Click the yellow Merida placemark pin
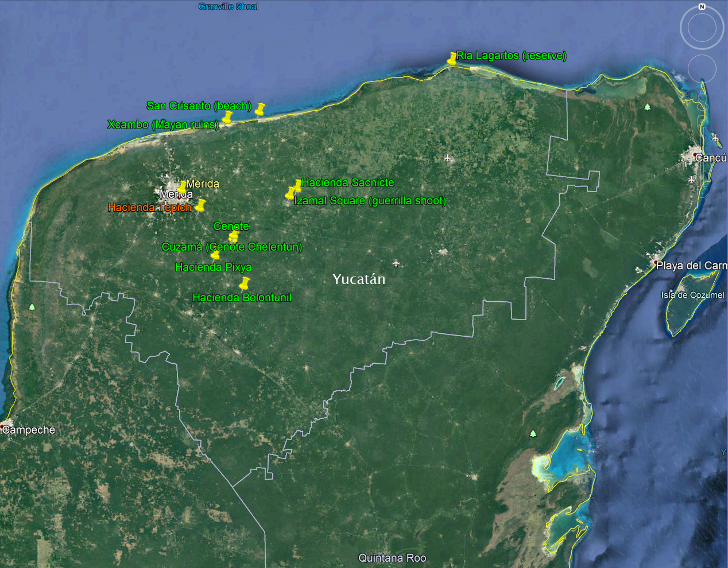The height and width of the screenshot is (568, 728). tap(182, 186)
